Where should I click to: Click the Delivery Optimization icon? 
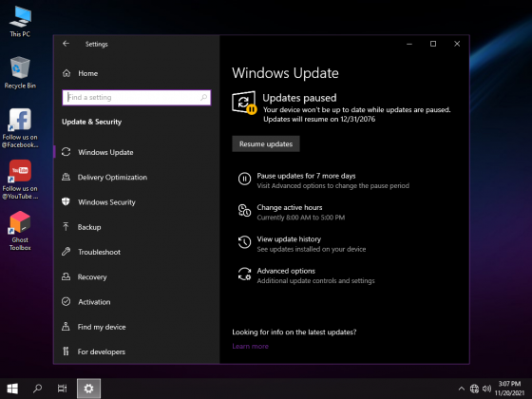[66, 177]
